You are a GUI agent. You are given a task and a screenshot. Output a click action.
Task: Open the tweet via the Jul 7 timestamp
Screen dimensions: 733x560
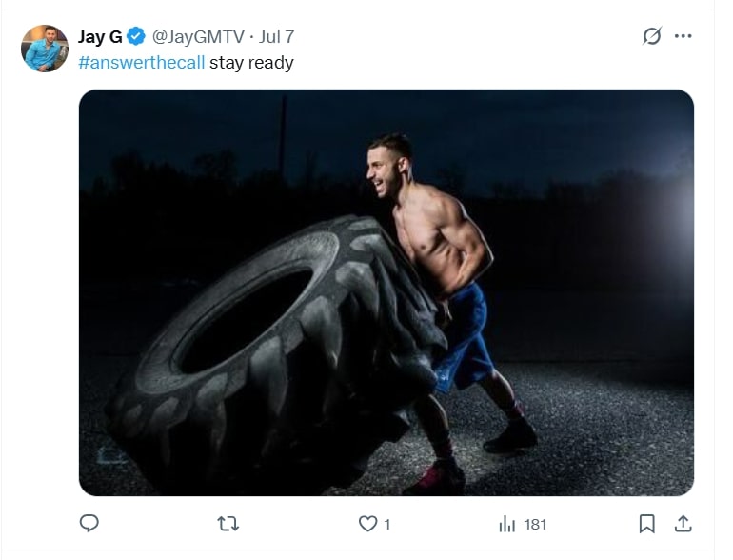(x=277, y=36)
